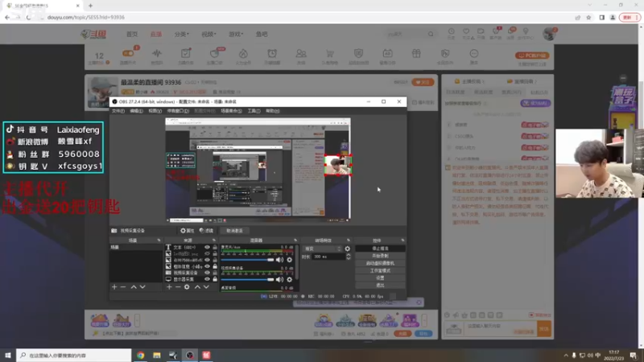Open 帮助 menu in OBS menu bar
This screenshot has width=644, height=362.
click(x=272, y=111)
